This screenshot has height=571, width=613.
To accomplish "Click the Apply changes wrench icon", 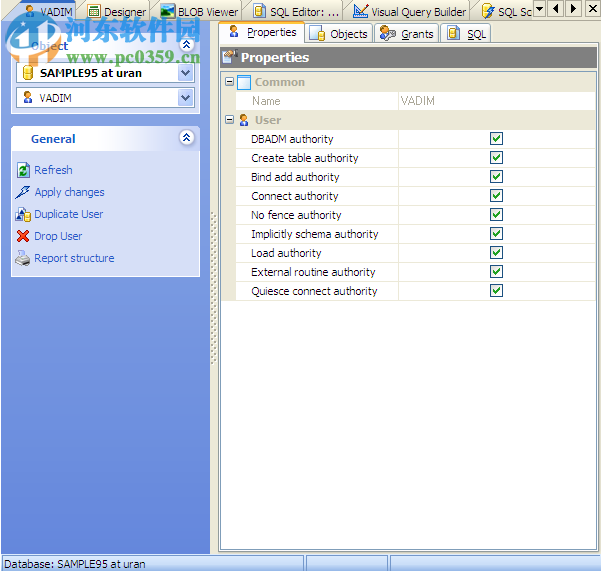I will coord(24,192).
